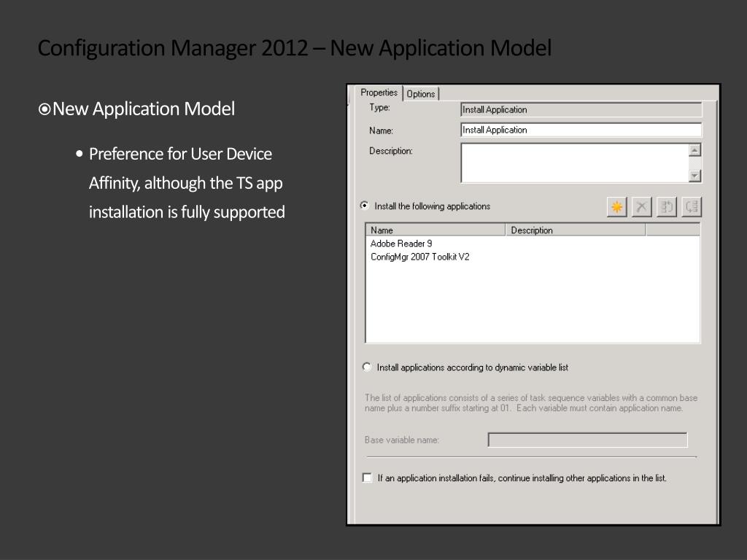Click the Description column header in list
The width and height of the screenshot is (747, 560).
click(576, 230)
